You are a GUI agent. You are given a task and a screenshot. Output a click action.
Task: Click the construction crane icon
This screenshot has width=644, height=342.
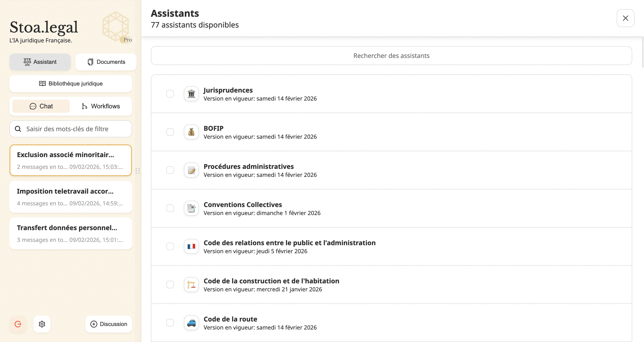pos(191,285)
